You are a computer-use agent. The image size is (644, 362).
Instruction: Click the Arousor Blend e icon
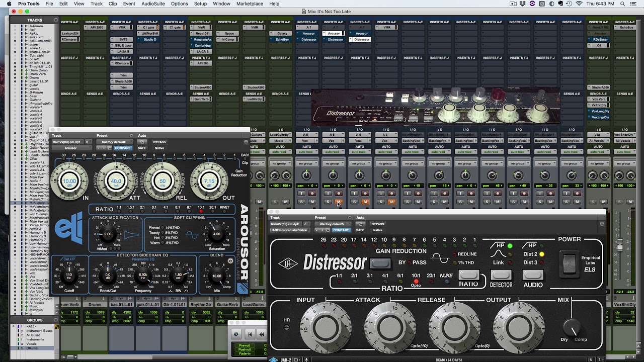[x=230, y=261]
